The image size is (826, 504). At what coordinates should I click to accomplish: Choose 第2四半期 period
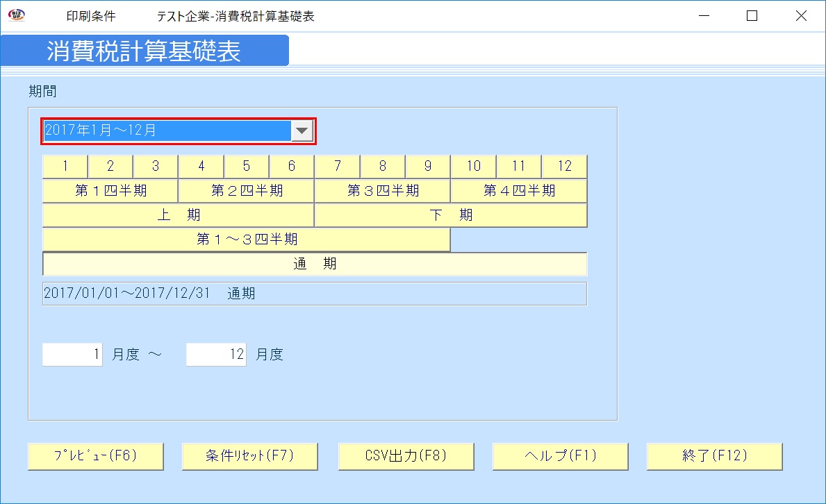pyautogui.click(x=246, y=190)
